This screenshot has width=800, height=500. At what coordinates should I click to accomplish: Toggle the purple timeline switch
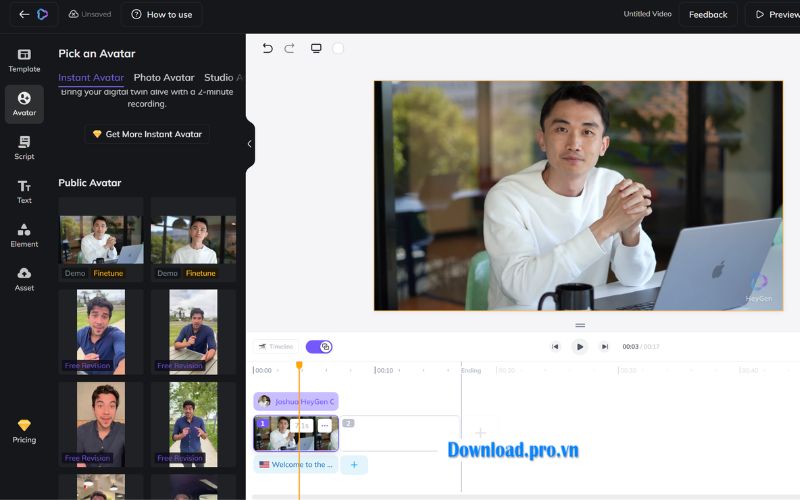319,347
